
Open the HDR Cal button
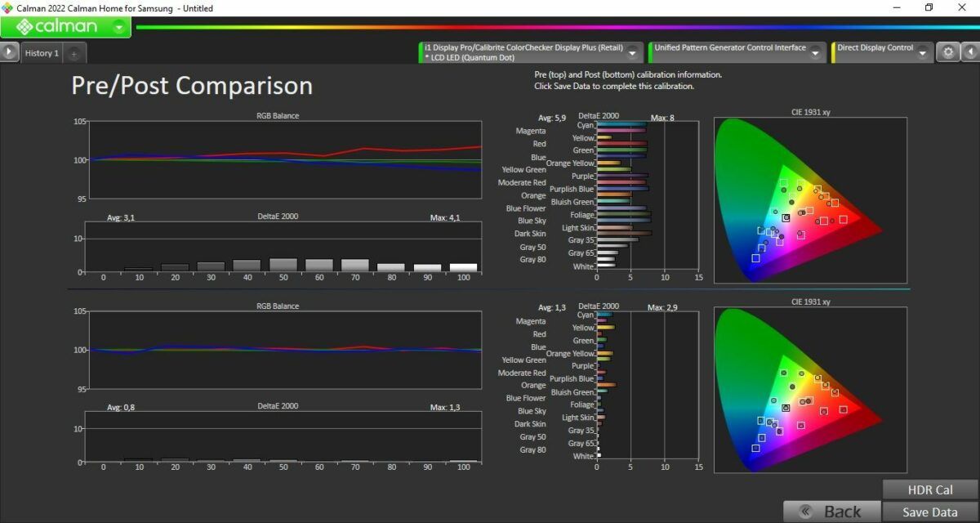(x=930, y=489)
